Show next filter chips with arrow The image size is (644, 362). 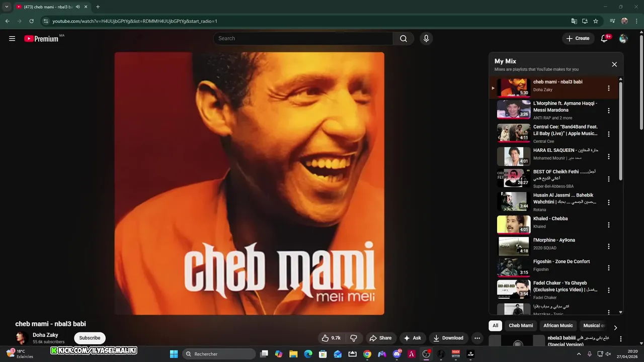point(615,328)
